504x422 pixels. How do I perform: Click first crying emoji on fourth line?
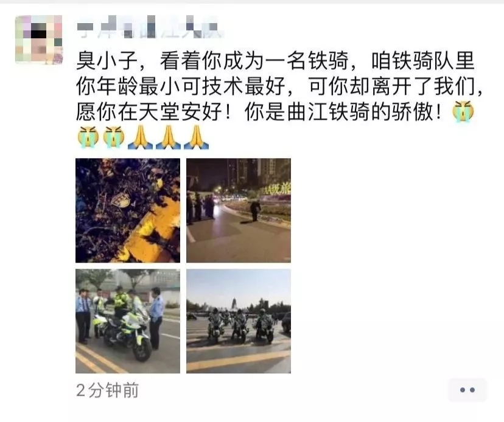click(88, 137)
